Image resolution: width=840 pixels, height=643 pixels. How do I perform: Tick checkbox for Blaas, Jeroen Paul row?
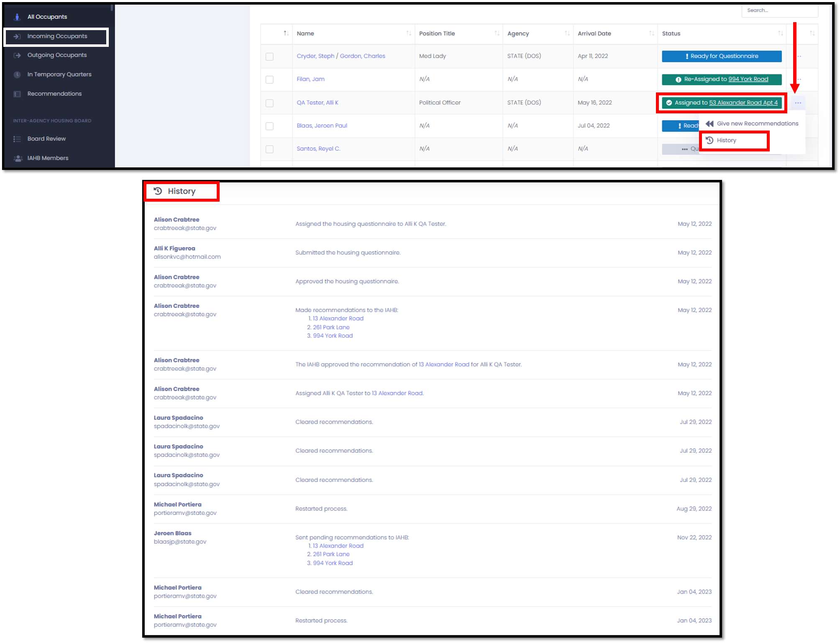point(270,126)
